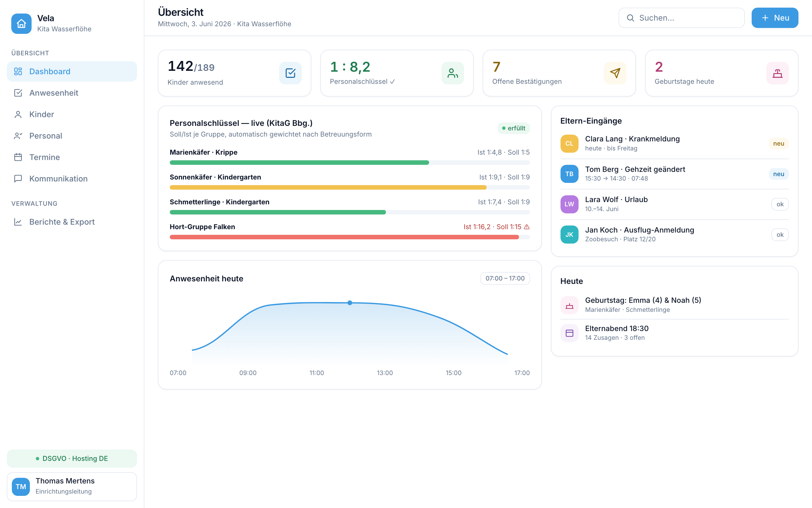
Task: Navigate to Personal in sidebar
Action: point(72,136)
